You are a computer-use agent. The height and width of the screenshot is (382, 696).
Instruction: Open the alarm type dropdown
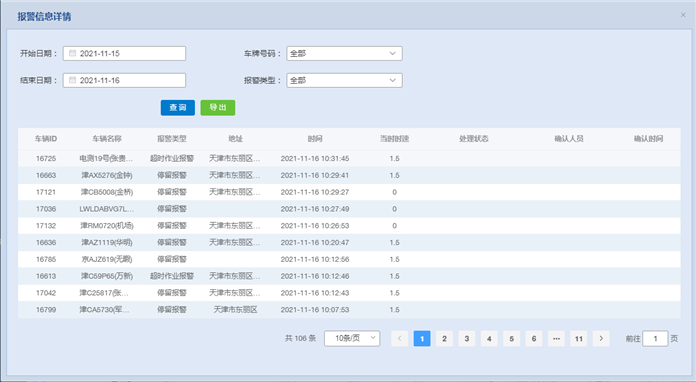click(x=344, y=80)
